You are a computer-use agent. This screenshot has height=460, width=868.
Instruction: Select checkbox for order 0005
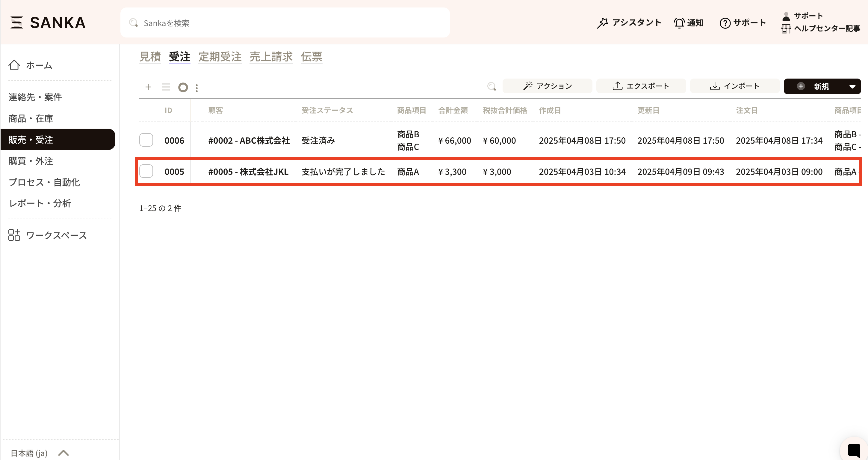tap(146, 171)
